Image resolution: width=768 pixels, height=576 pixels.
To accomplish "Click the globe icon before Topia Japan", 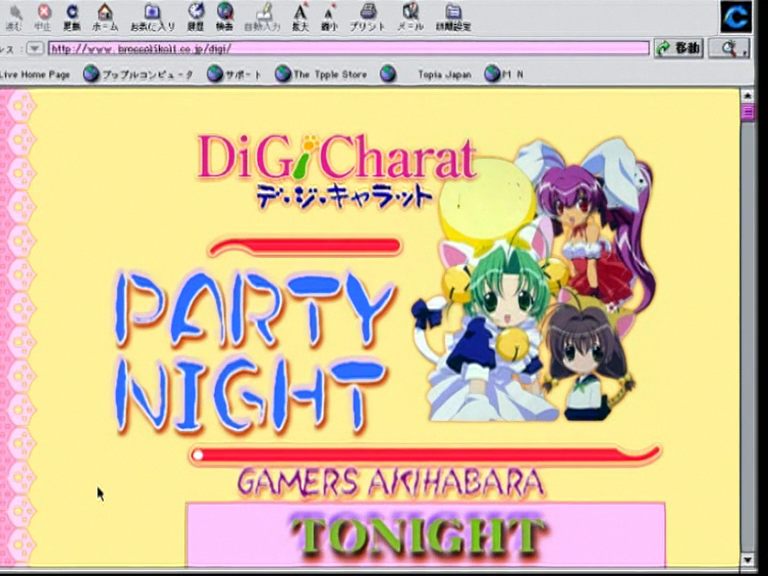I will tap(388, 74).
